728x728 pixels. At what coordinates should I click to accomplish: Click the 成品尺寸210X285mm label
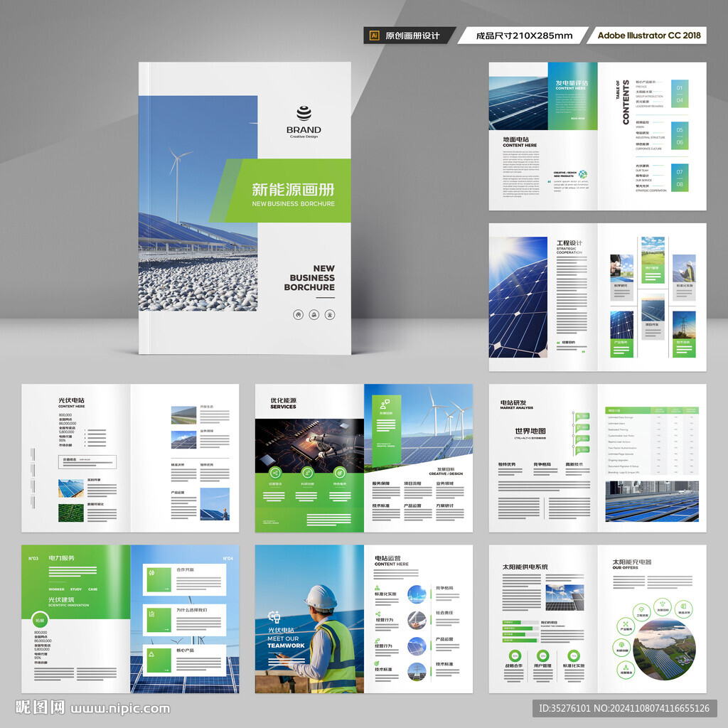tap(524, 36)
